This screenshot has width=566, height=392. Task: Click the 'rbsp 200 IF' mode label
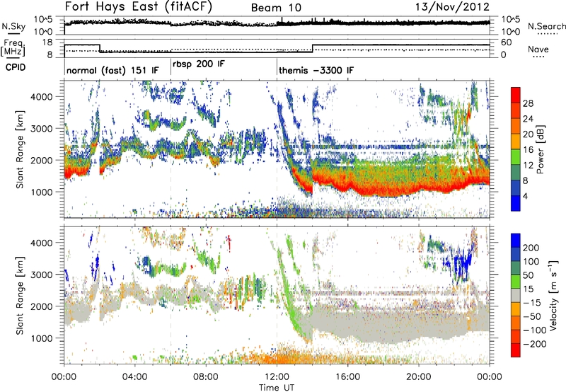pos(199,64)
